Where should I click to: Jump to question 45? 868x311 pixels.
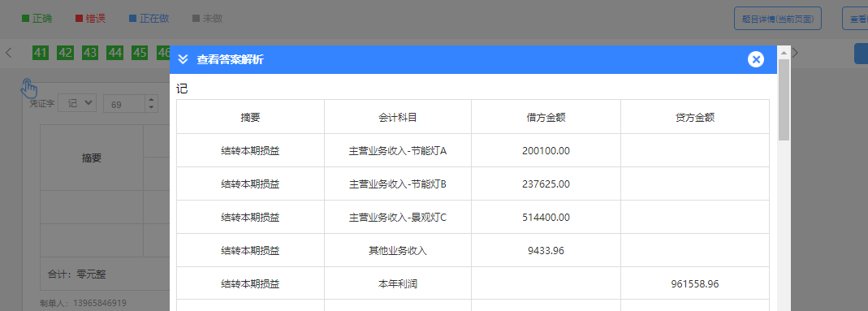point(140,53)
